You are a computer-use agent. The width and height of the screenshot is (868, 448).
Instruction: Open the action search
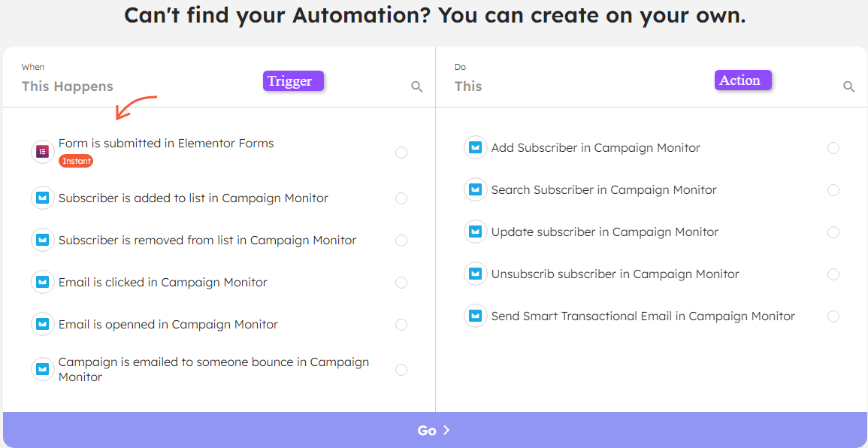tap(848, 86)
